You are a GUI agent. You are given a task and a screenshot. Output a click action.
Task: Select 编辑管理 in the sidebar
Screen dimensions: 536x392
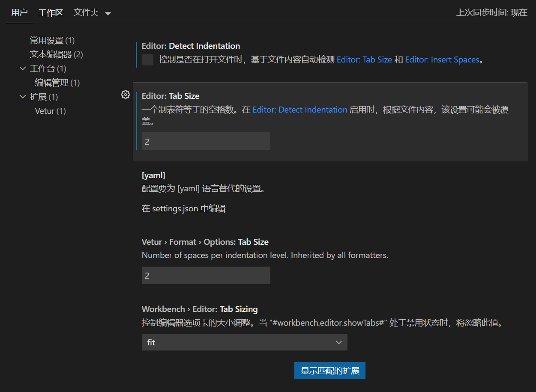57,83
